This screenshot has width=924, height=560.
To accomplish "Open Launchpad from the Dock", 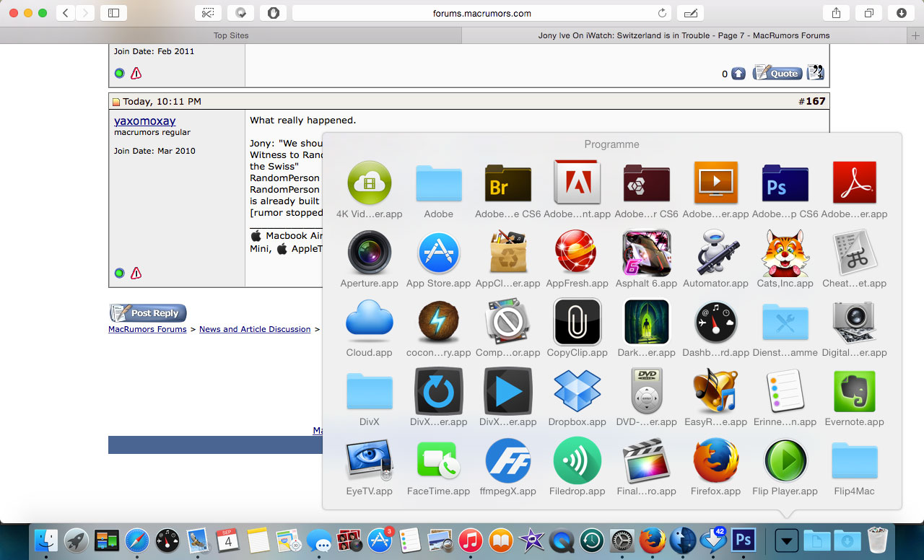I will pos(77,540).
